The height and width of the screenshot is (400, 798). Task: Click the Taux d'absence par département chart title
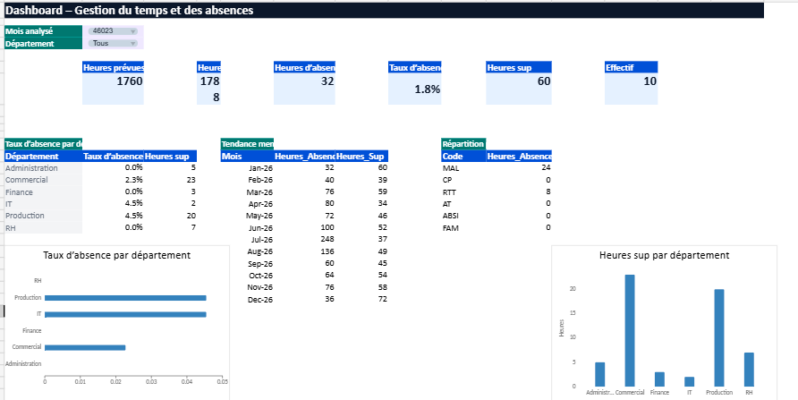click(x=117, y=255)
